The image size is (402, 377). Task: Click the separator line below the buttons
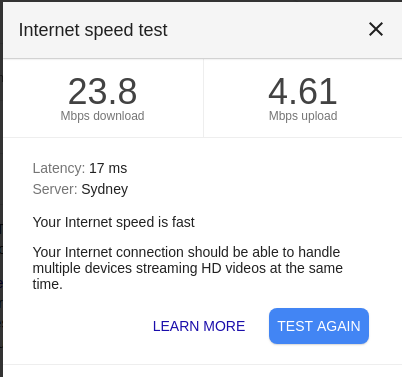[203, 364]
